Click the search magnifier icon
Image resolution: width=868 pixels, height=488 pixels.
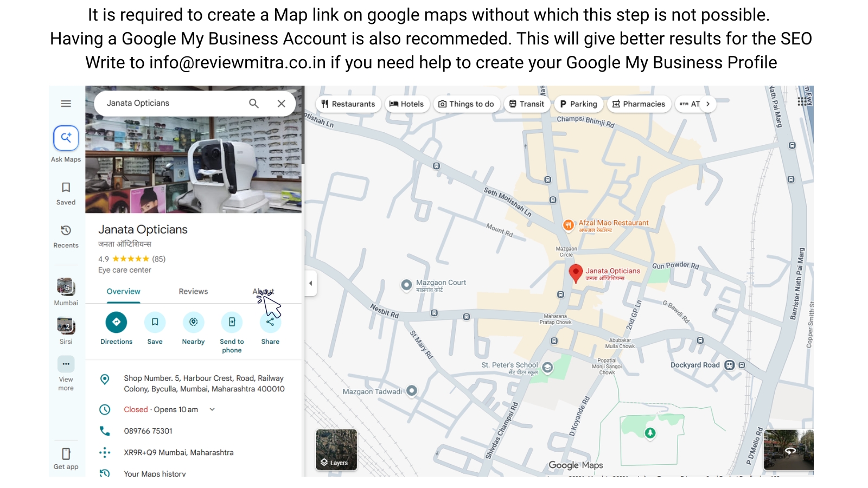(254, 104)
